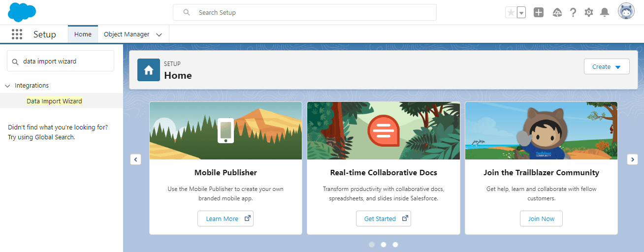The image size is (644, 252).
Task: Expand the favorites list dropdown arrow
Action: tap(521, 13)
